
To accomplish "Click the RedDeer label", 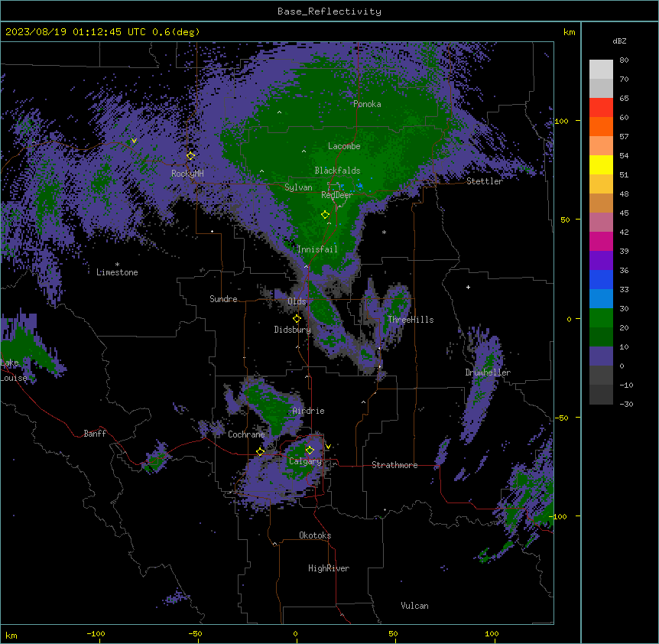I will (337, 194).
